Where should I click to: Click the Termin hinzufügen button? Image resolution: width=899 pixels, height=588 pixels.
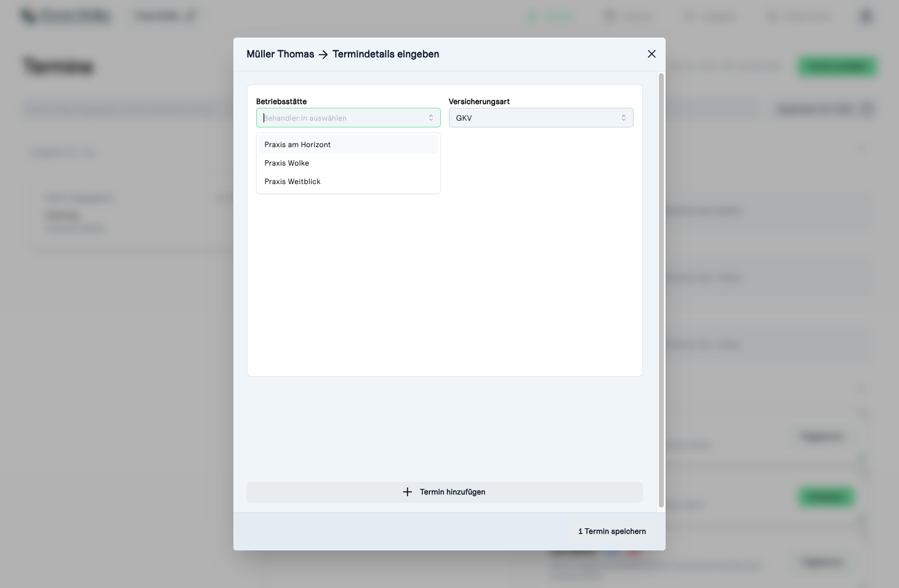click(x=445, y=492)
